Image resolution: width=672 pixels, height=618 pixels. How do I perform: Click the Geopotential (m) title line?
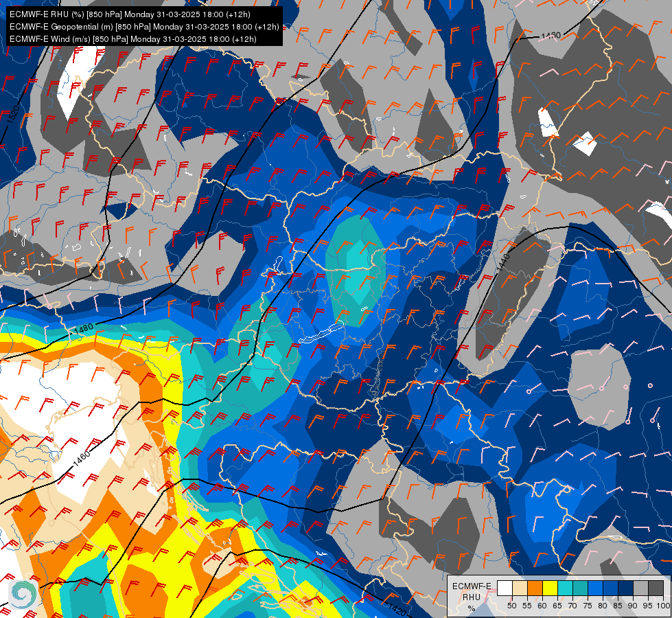(144, 27)
